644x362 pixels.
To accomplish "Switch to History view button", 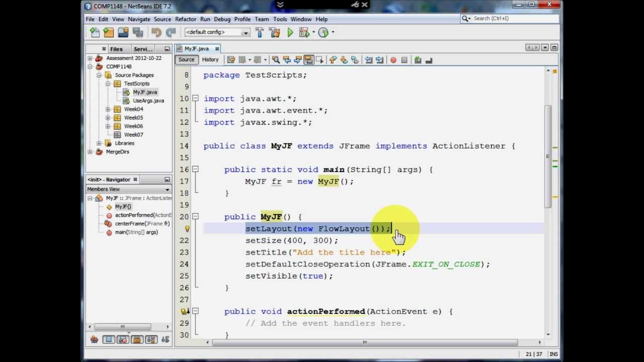I will click(210, 60).
